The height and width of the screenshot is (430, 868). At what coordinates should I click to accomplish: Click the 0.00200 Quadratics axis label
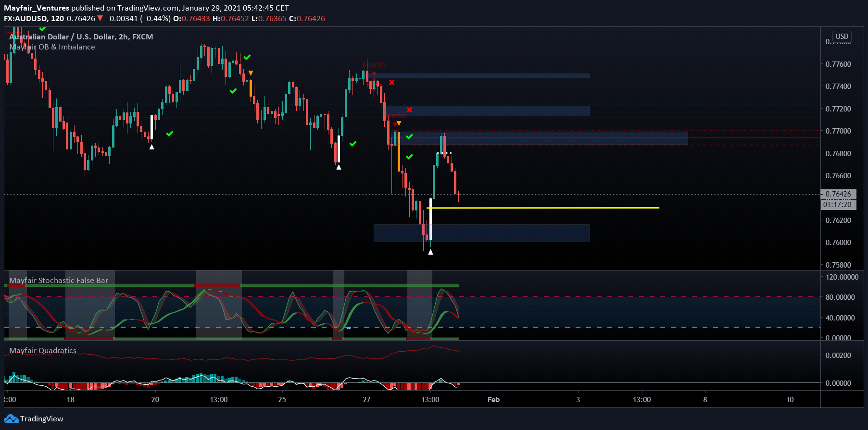click(838, 355)
